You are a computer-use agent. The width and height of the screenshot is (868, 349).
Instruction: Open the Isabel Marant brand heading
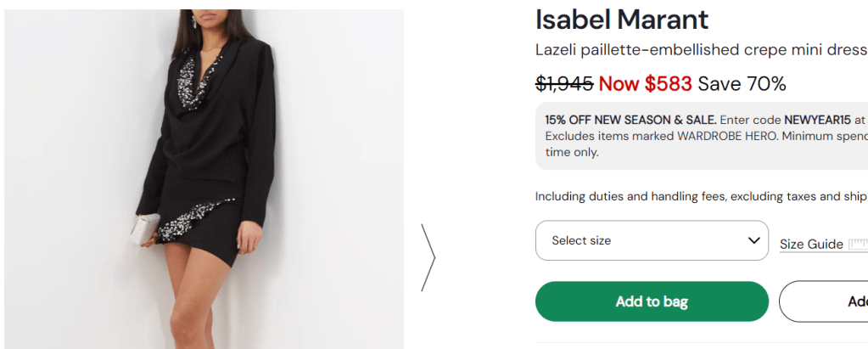tap(622, 19)
